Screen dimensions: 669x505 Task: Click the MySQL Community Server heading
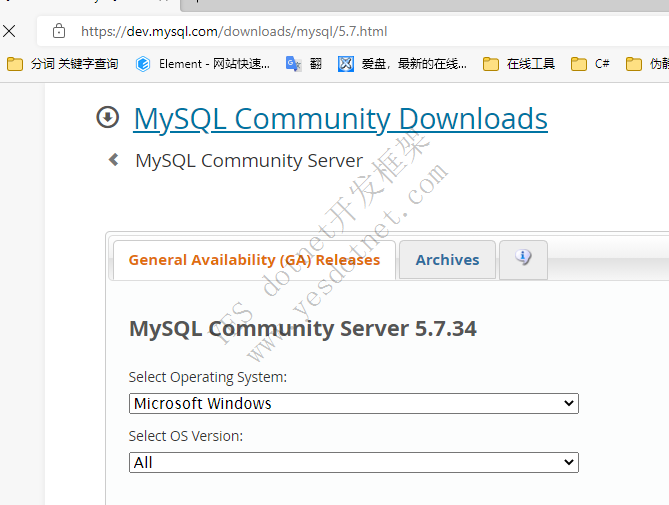[249, 161]
